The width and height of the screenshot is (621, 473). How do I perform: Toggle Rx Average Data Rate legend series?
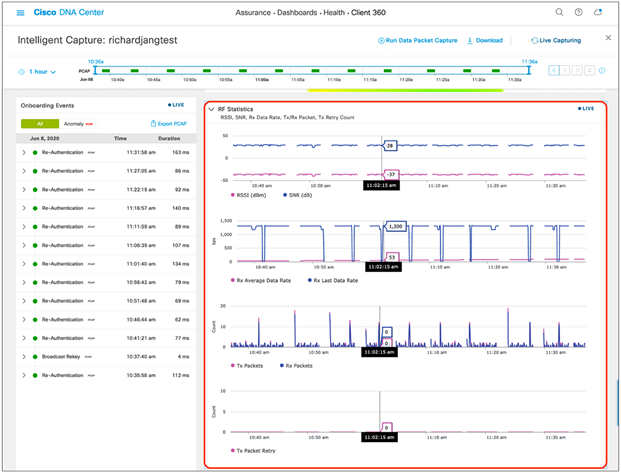[261, 280]
